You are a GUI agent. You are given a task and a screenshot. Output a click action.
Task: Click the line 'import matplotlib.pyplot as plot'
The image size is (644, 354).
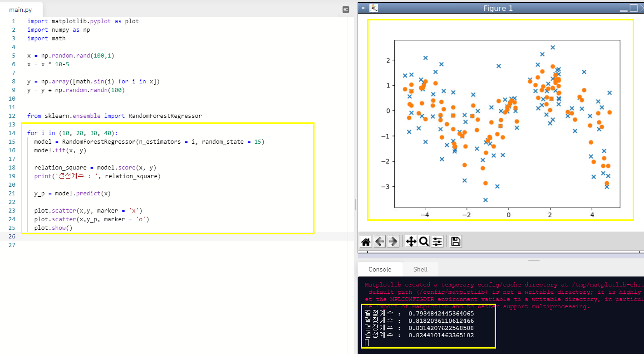(x=83, y=21)
